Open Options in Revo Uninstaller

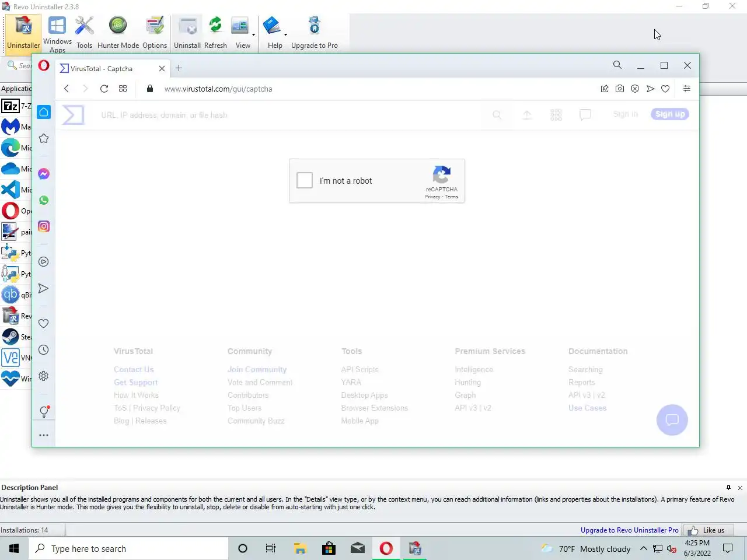coord(155,33)
